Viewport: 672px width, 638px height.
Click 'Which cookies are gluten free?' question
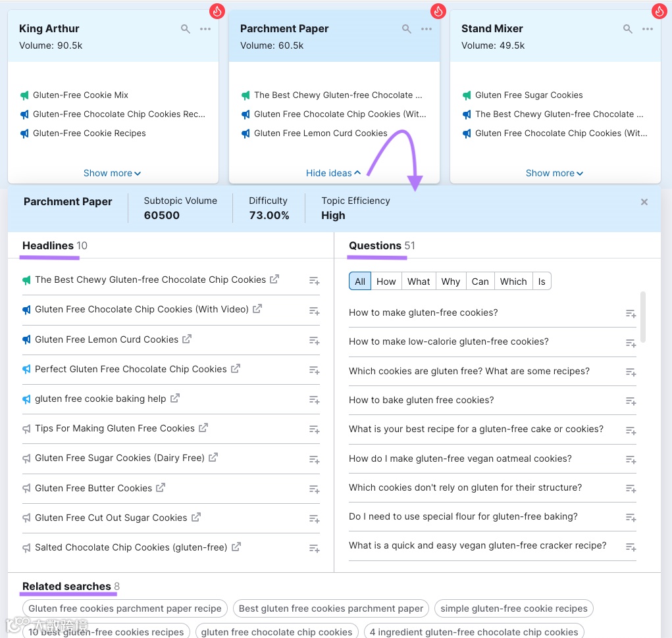[469, 371]
